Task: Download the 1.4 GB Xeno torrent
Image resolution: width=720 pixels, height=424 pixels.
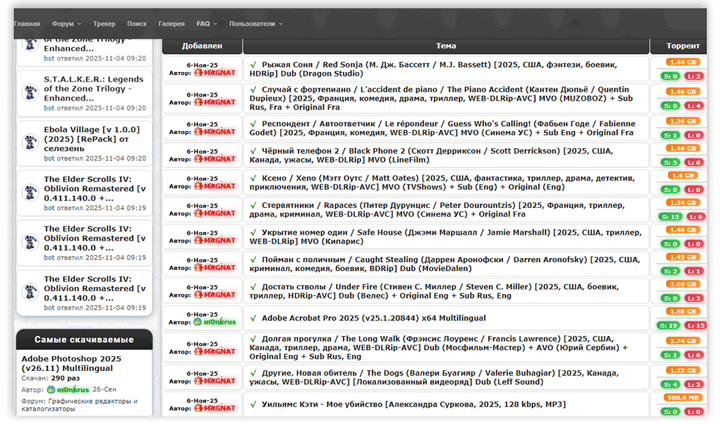Action: click(x=682, y=175)
